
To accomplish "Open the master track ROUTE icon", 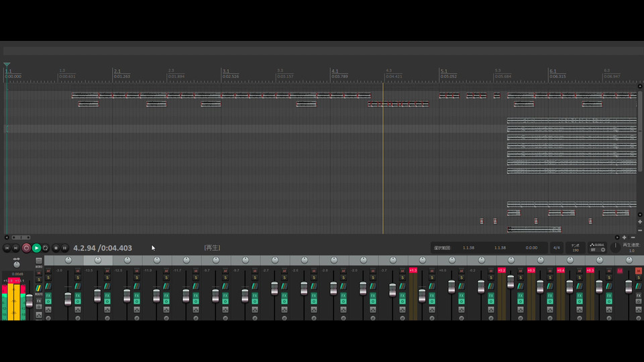I will click(x=39, y=288).
